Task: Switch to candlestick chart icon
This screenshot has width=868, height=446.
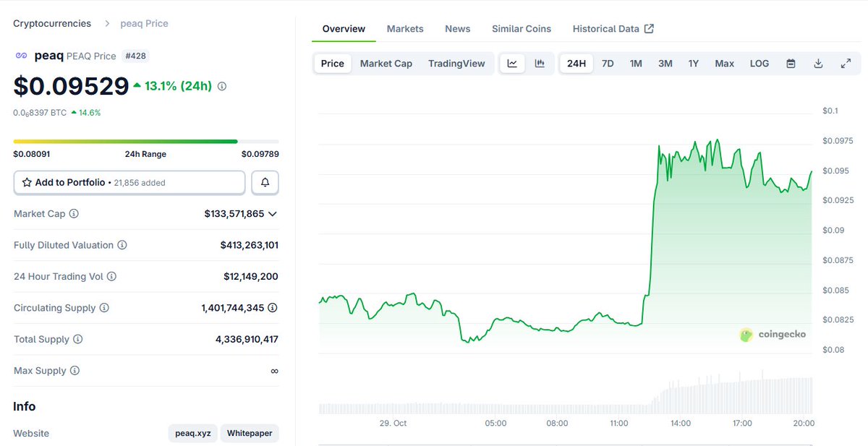Action: 540,64
